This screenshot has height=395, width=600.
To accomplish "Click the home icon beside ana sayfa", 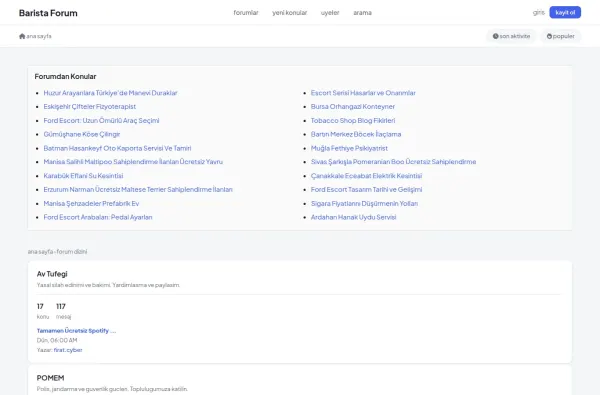I will [22, 36].
